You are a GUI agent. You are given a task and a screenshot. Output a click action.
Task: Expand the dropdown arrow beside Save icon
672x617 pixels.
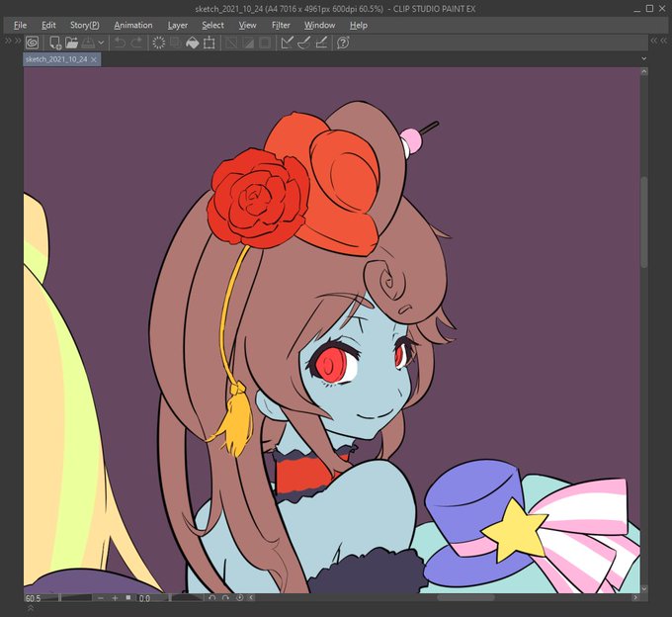click(101, 43)
